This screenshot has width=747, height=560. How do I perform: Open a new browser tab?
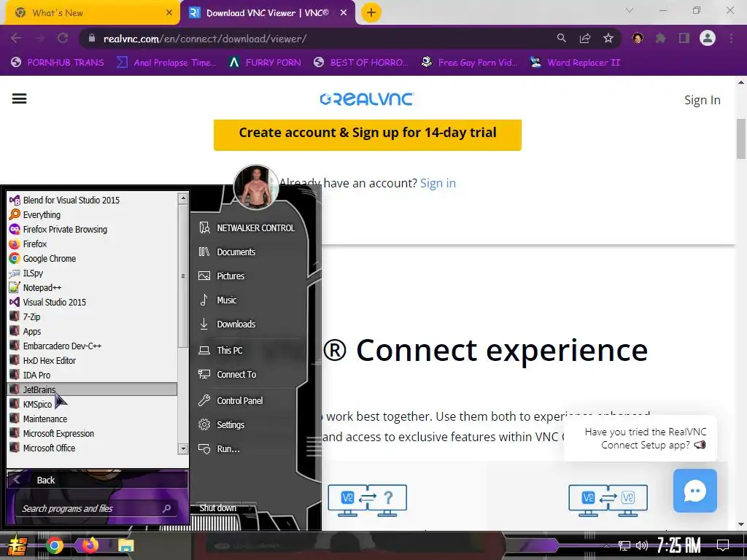371,13
